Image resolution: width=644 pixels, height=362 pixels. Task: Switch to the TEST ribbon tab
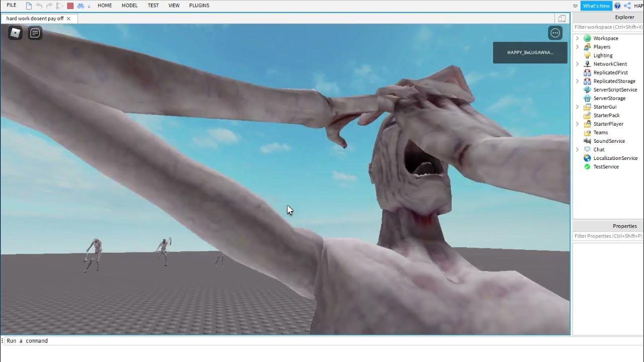pos(153,6)
